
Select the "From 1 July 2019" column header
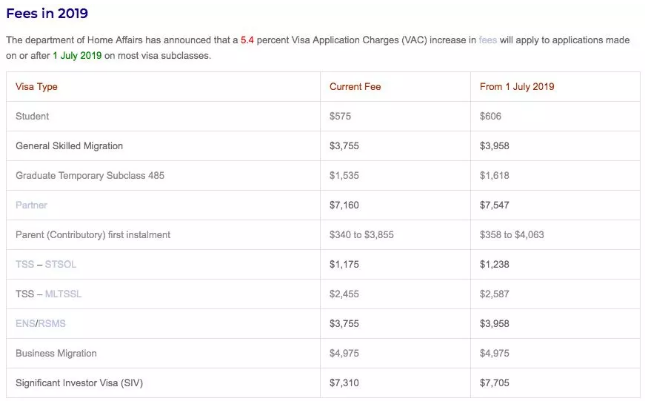point(517,87)
